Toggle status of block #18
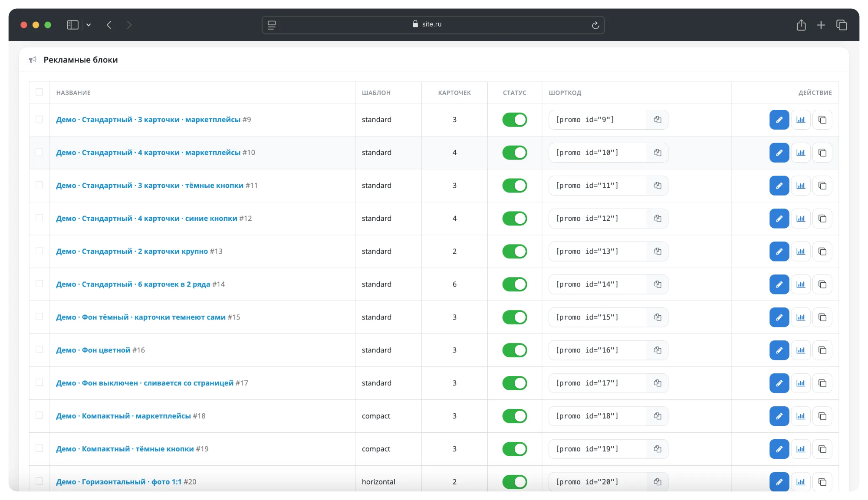The width and height of the screenshot is (868, 500). click(514, 416)
